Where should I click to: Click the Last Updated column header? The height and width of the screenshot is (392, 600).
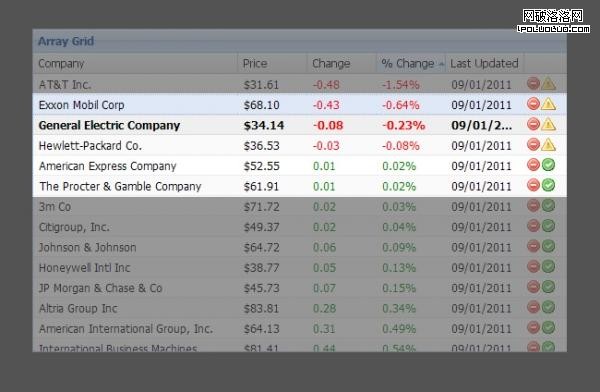[x=485, y=64]
